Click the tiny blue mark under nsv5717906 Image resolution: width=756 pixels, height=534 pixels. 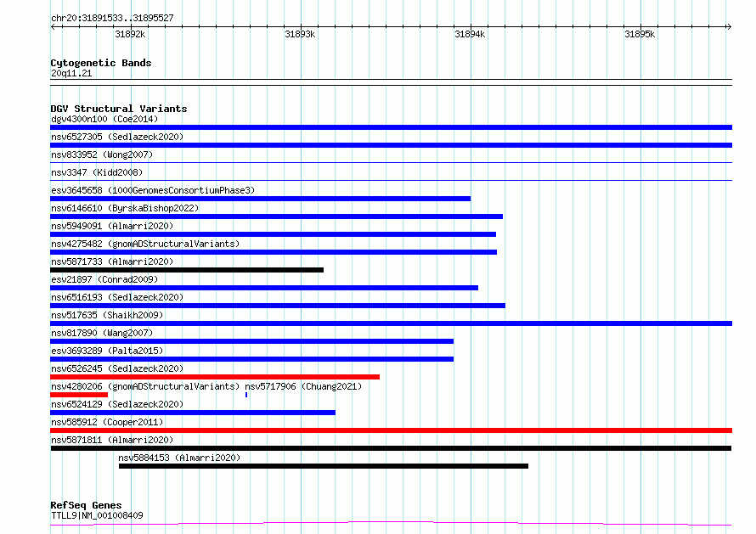[x=246, y=395]
